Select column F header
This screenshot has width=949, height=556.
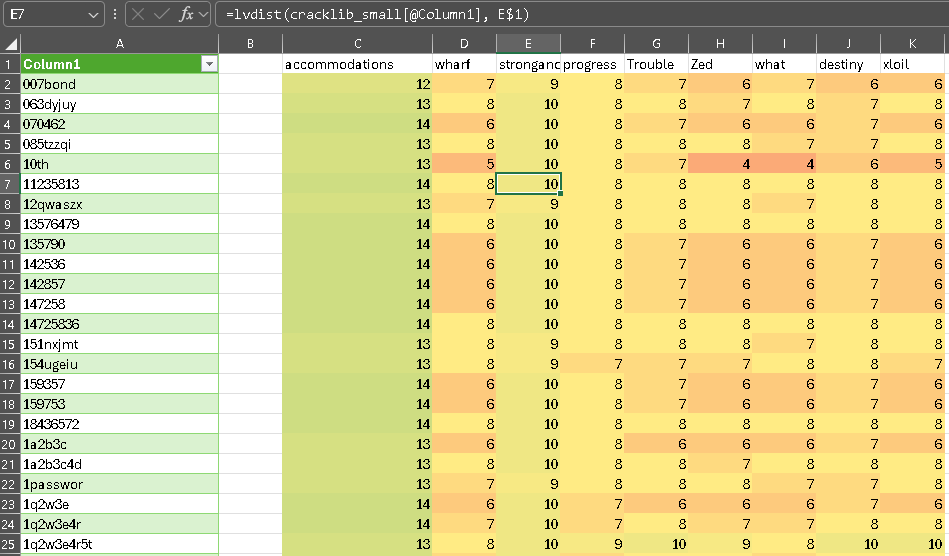(593, 44)
